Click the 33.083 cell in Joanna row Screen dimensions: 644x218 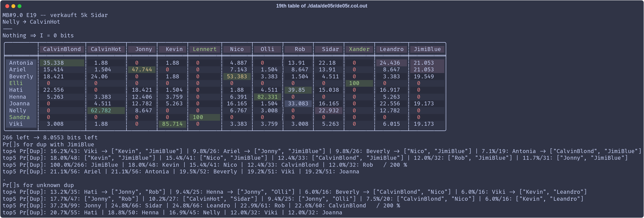(x=298, y=104)
